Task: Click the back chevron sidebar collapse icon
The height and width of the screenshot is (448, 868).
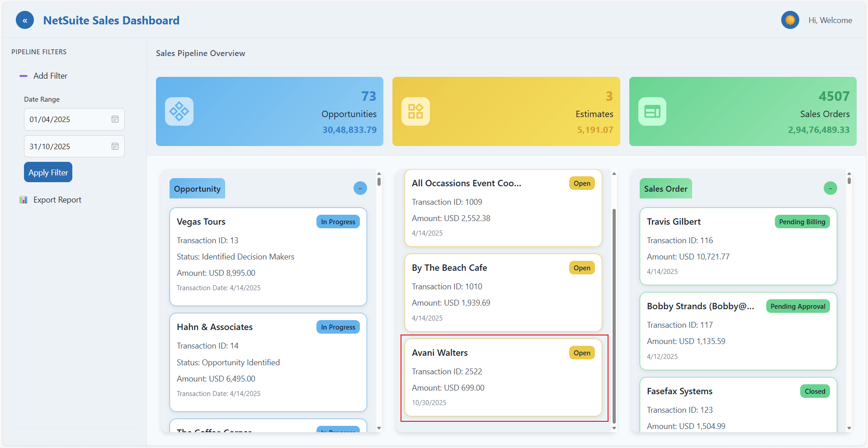Action: point(25,20)
